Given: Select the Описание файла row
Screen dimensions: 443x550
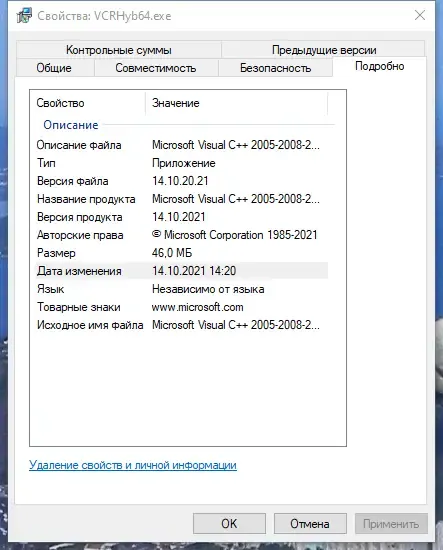Looking at the screenshot, I should [x=182, y=145].
